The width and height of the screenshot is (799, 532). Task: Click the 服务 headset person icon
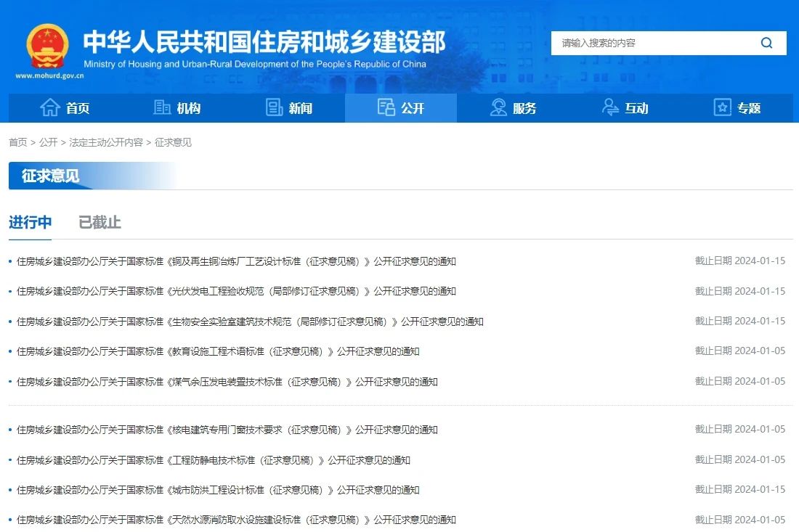coord(498,107)
